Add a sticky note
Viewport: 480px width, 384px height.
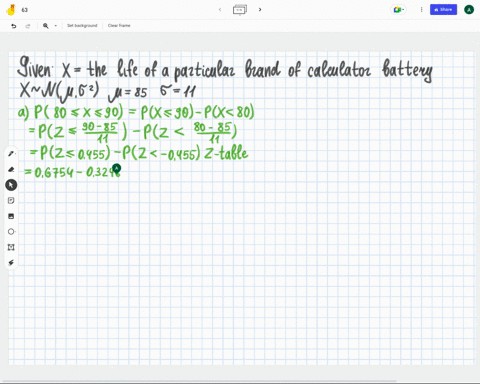click(x=11, y=200)
